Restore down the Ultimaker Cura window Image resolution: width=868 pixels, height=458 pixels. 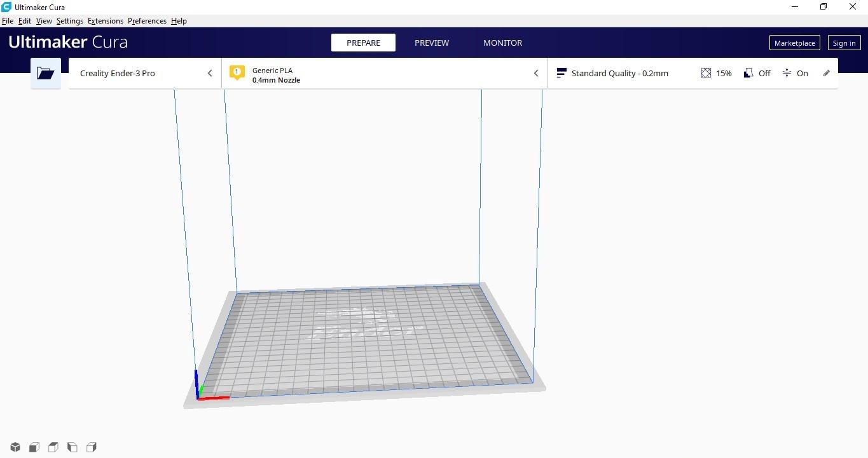[x=823, y=7]
